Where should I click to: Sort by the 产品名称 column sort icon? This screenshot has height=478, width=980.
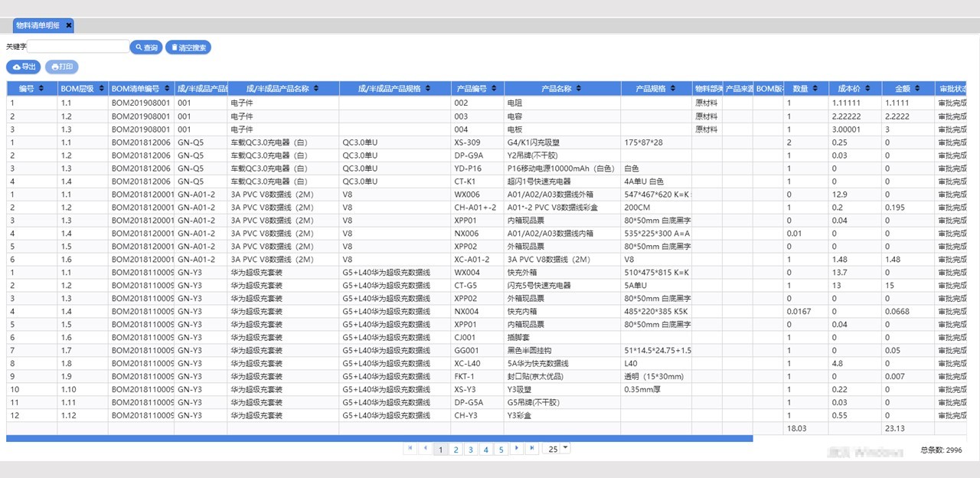tap(578, 89)
